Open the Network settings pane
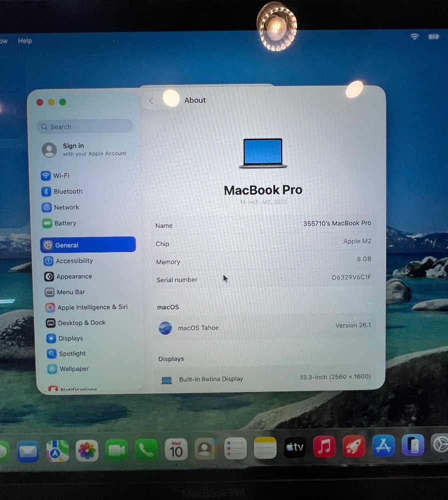 pyautogui.click(x=66, y=207)
